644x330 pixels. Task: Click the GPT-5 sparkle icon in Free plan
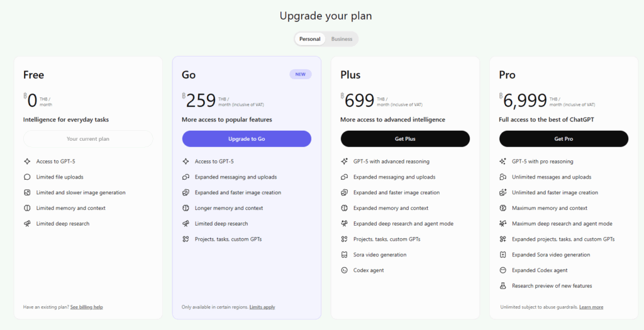(x=27, y=162)
